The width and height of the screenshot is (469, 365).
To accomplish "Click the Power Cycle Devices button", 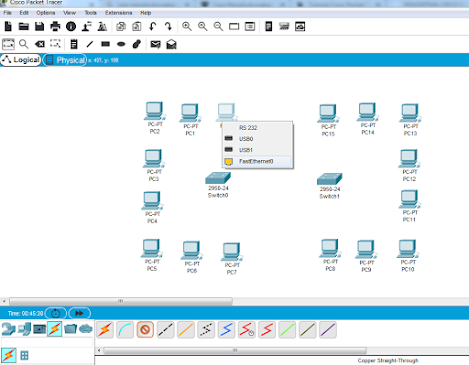I will [56, 313].
